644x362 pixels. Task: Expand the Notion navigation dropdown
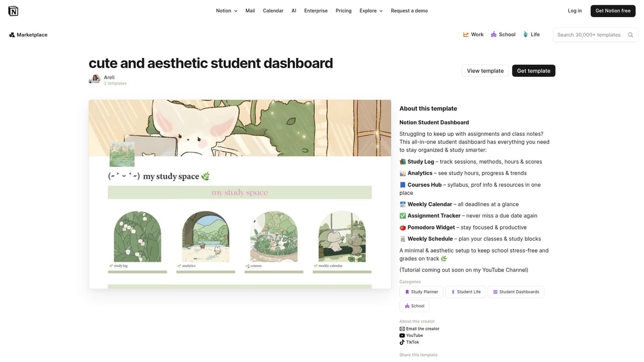point(226,10)
